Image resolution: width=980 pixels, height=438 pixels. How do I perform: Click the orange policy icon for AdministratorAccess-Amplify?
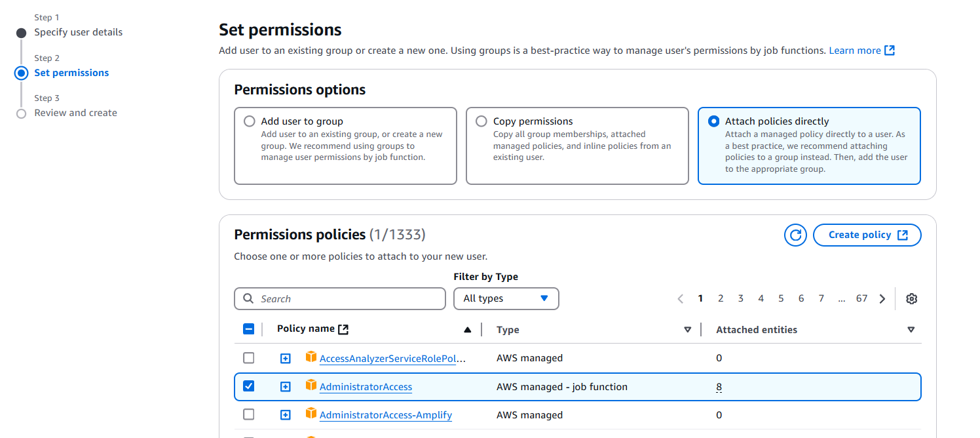pyautogui.click(x=311, y=414)
